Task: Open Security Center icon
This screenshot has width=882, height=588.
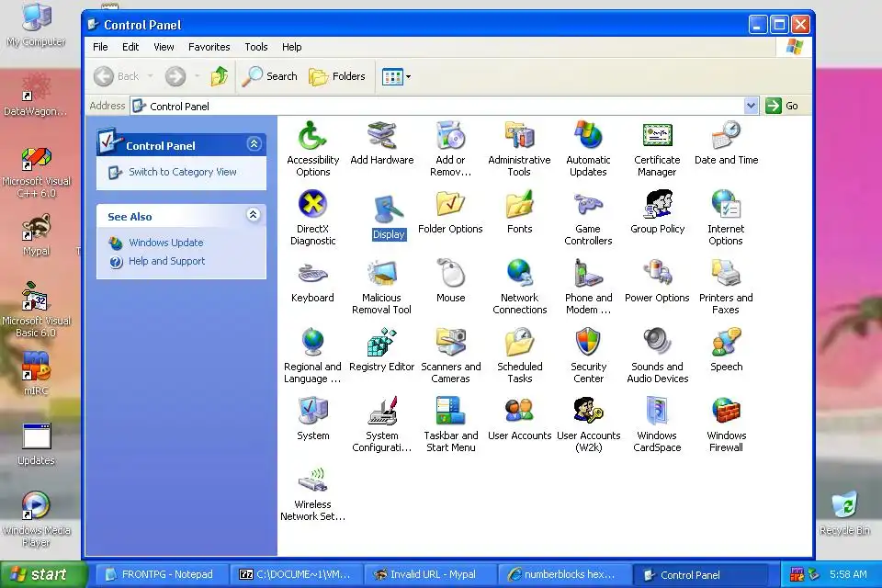Action: tap(588, 342)
